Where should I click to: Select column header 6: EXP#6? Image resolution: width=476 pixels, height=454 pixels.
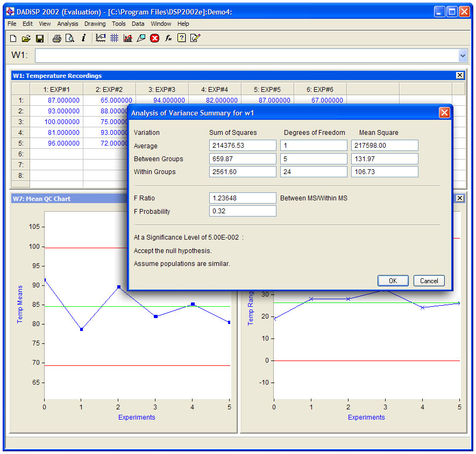320,90
